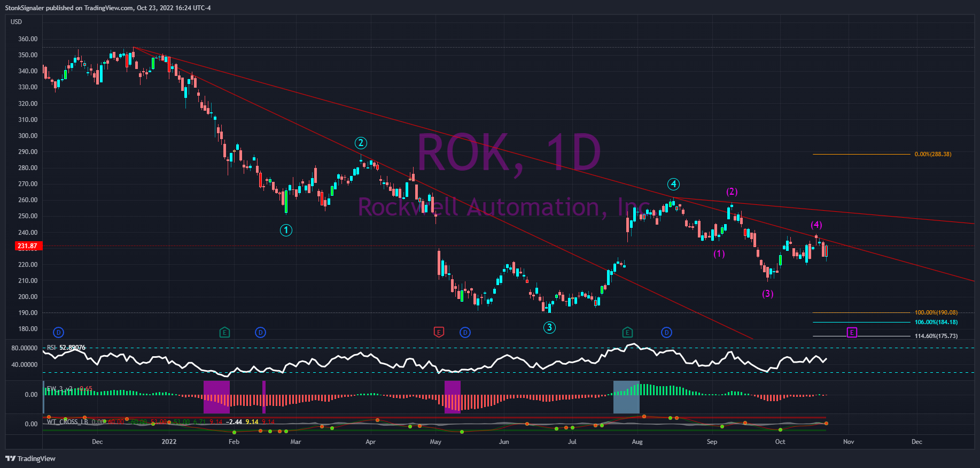The height and width of the screenshot is (468, 980).
Task: Click the Oct label on the time axis
Action: pos(780,442)
